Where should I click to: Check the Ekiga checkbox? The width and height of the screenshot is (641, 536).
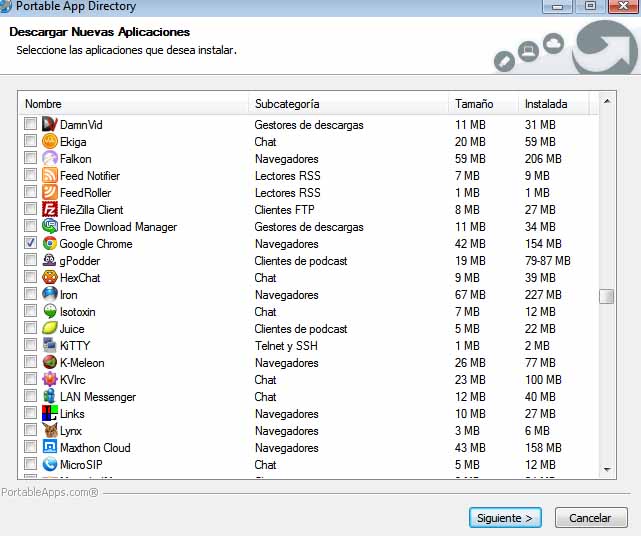pos(30,141)
